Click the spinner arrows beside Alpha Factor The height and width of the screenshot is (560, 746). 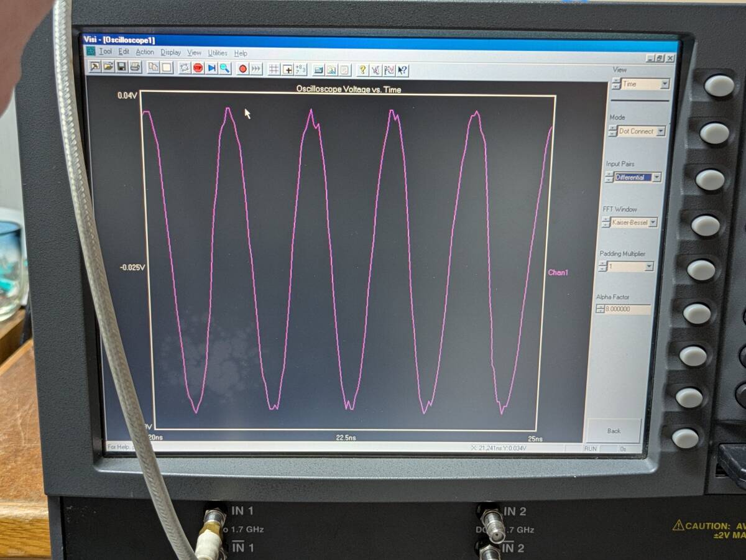coord(599,309)
